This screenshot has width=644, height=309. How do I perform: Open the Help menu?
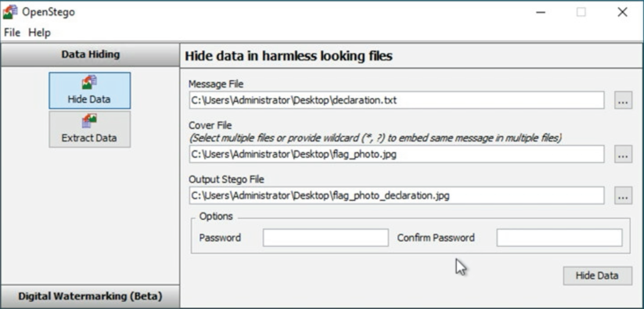[x=40, y=32]
